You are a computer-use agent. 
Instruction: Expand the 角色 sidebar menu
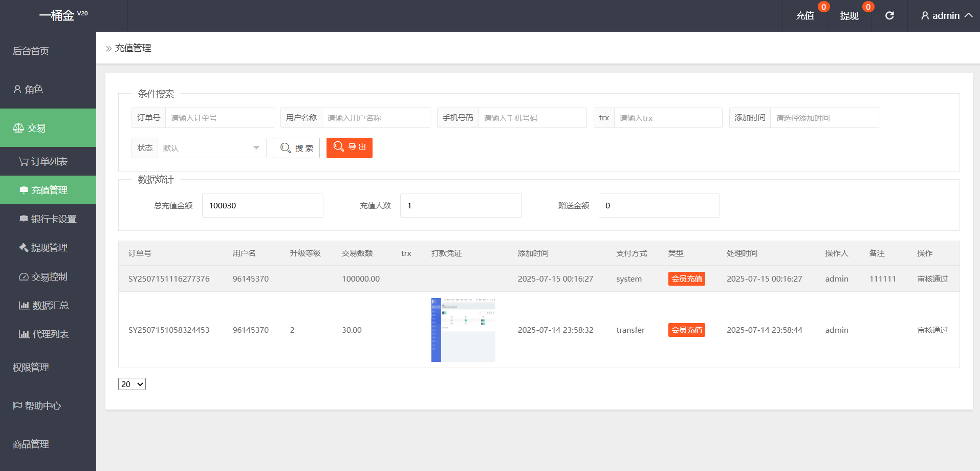point(48,89)
